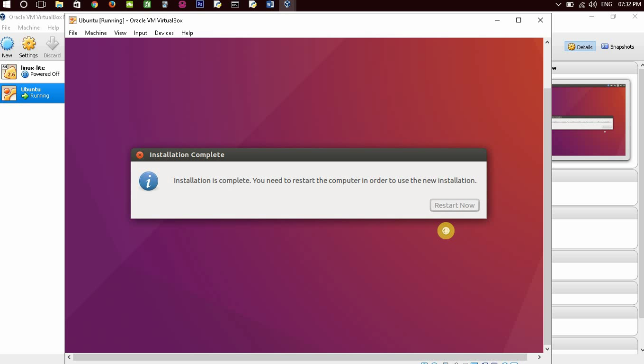This screenshot has width=644, height=364.
Task: Click VM window scrollbar up arrow
Action: (547, 42)
